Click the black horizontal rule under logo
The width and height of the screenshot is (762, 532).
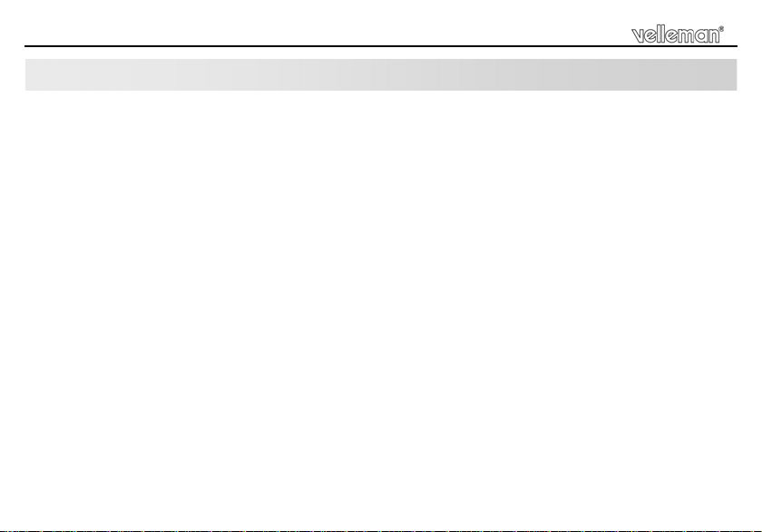381,46
